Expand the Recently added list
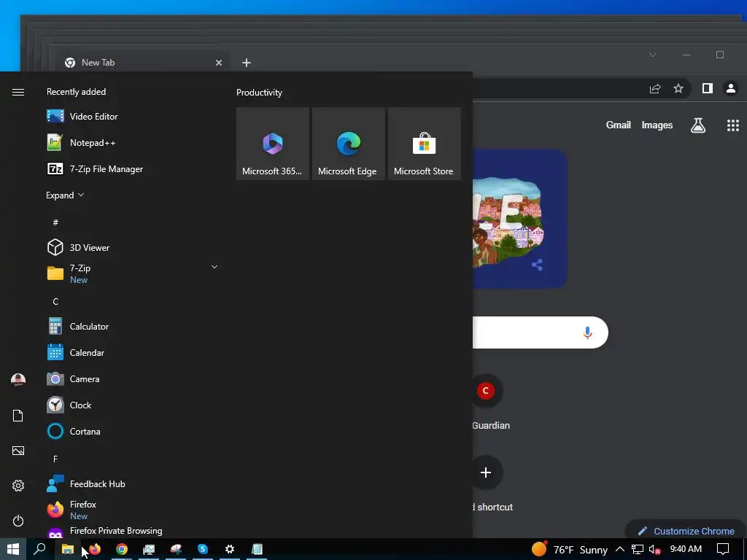Viewport: 747px width, 560px height. tap(65, 195)
